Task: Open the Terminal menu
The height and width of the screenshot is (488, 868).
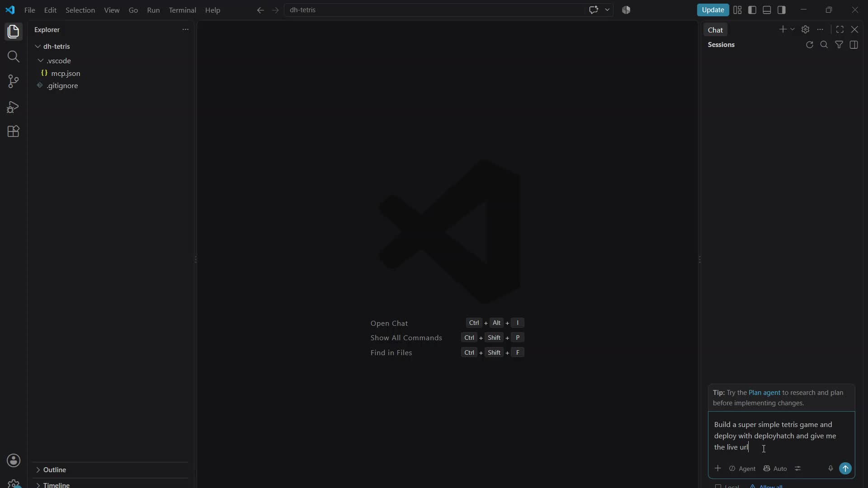Action: tap(182, 10)
